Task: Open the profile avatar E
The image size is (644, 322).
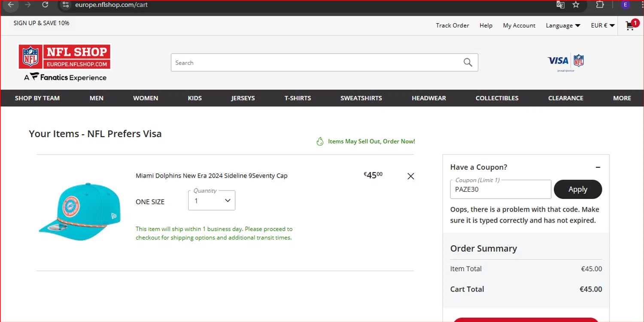Action: 625,5
